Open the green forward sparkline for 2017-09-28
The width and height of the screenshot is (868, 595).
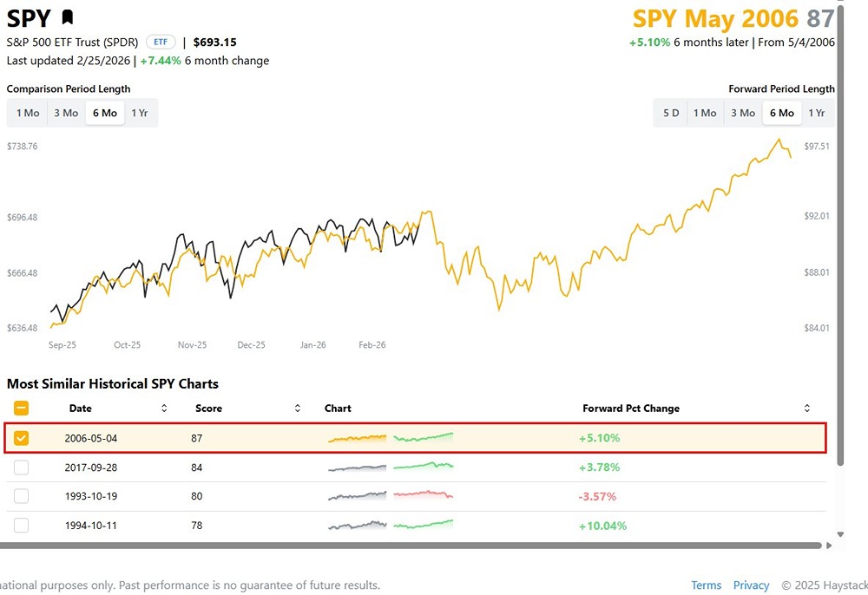[x=423, y=467]
